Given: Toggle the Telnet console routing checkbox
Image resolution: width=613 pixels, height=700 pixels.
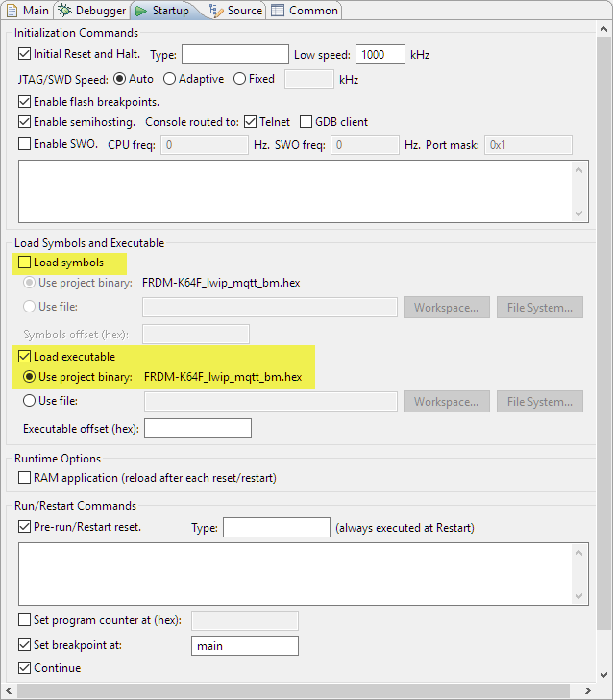Looking at the screenshot, I should pyautogui.click(x=250, y=122).
